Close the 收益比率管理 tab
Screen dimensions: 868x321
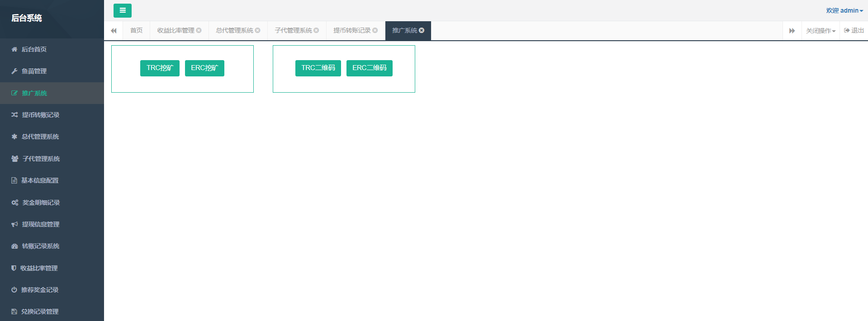[x=199, y=30]
